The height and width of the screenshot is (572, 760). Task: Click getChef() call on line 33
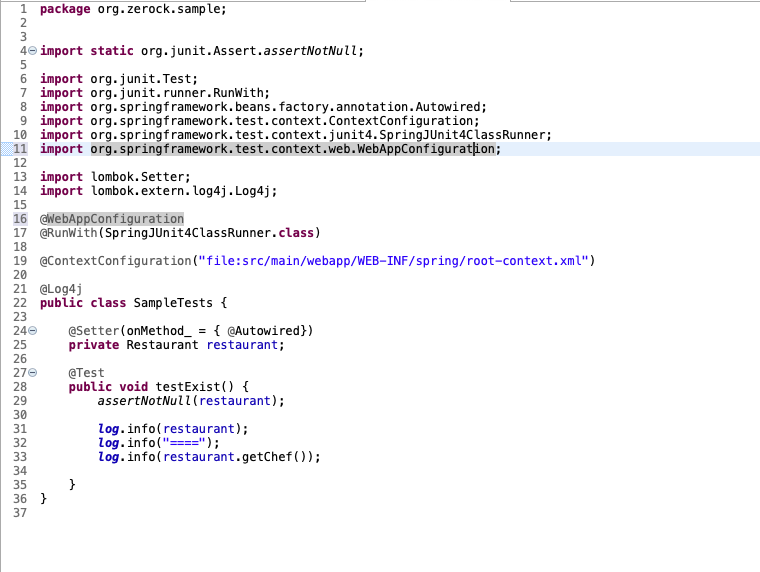tap(274, 458)
